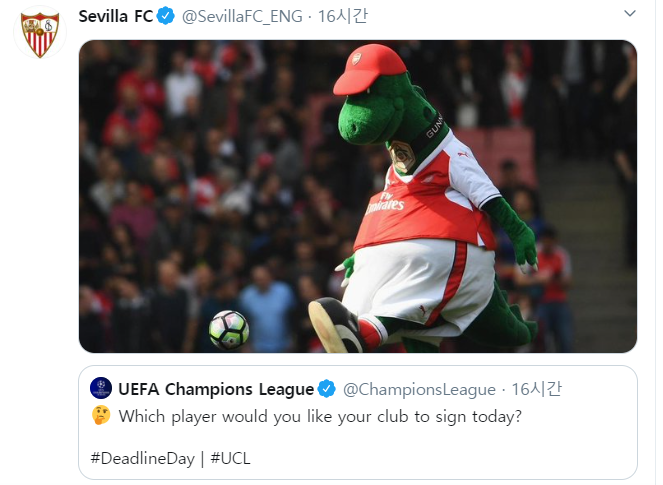Open the Sevilla FC profile name

[x=115, y=16]
